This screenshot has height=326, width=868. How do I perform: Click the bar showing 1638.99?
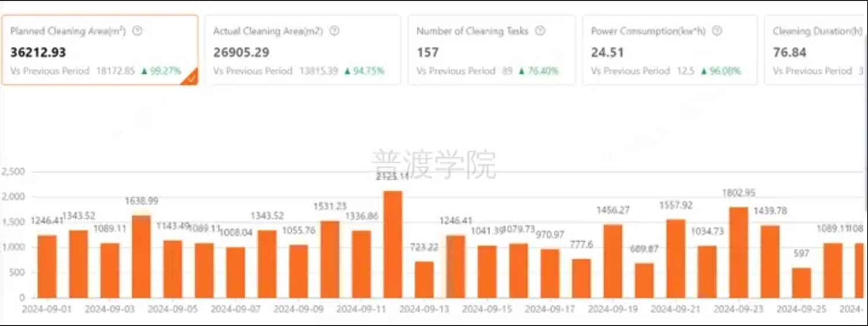(141, 257)
